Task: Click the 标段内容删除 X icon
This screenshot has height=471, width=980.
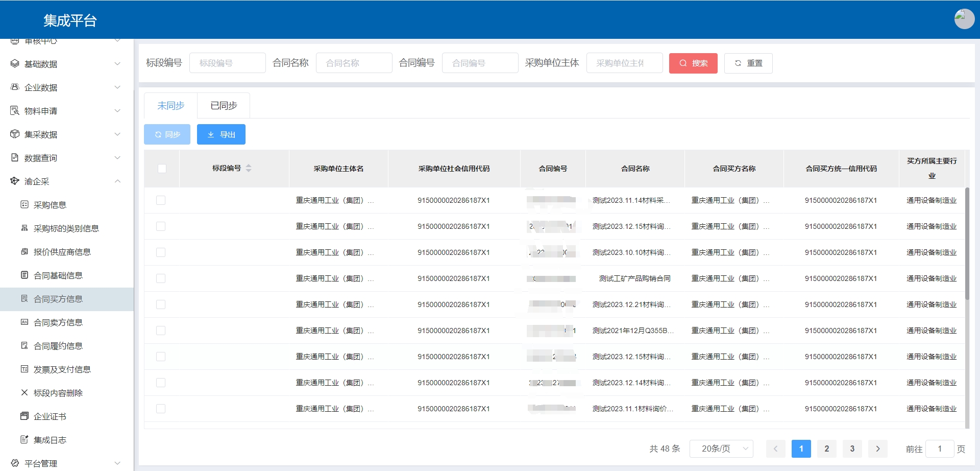Action: (24, 393)
